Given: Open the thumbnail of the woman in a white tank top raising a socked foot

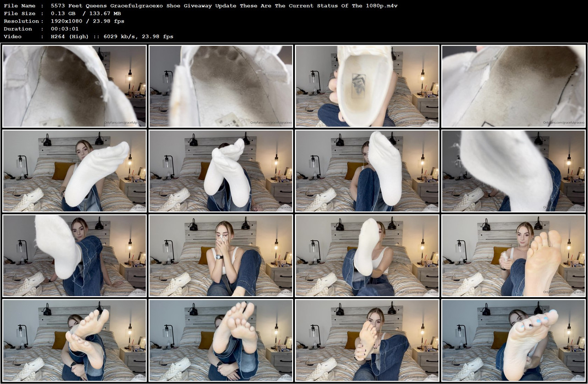Looking at the screenshot, I should tap(367, 255).
